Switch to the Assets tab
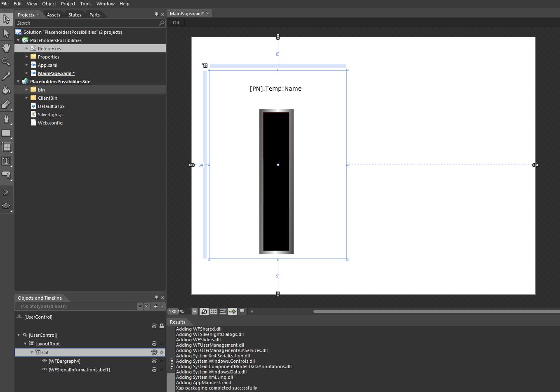This screenshot has width=560, height=392. tap(54, 15)
